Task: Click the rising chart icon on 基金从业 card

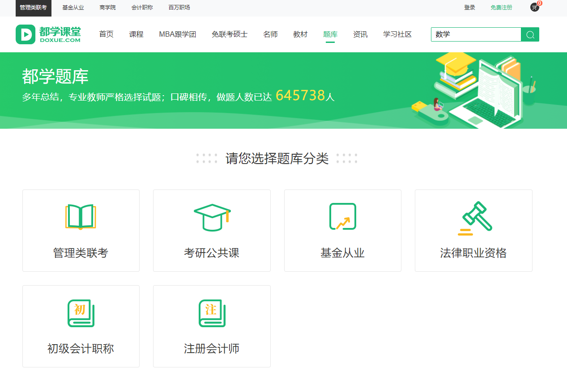Action: click(342, 217)
